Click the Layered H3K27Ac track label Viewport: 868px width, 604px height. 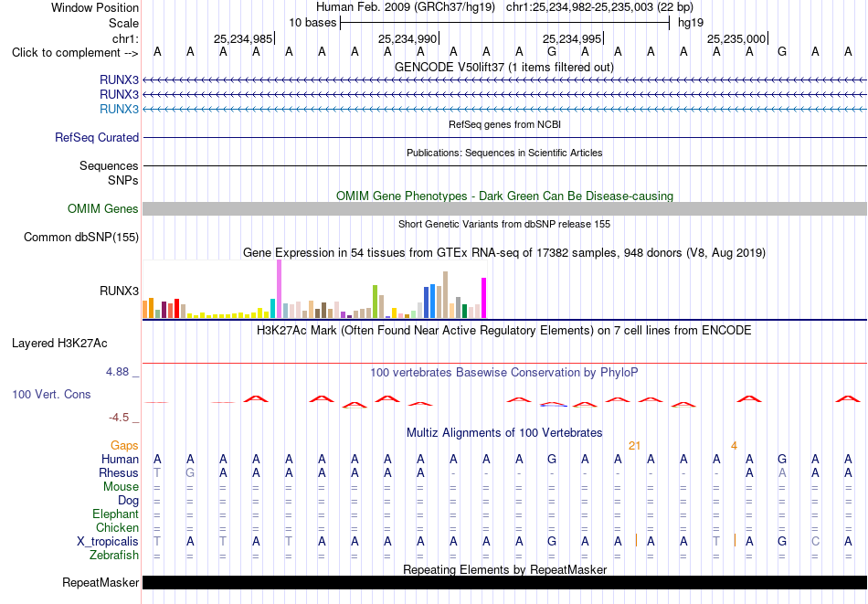point(59,344)
